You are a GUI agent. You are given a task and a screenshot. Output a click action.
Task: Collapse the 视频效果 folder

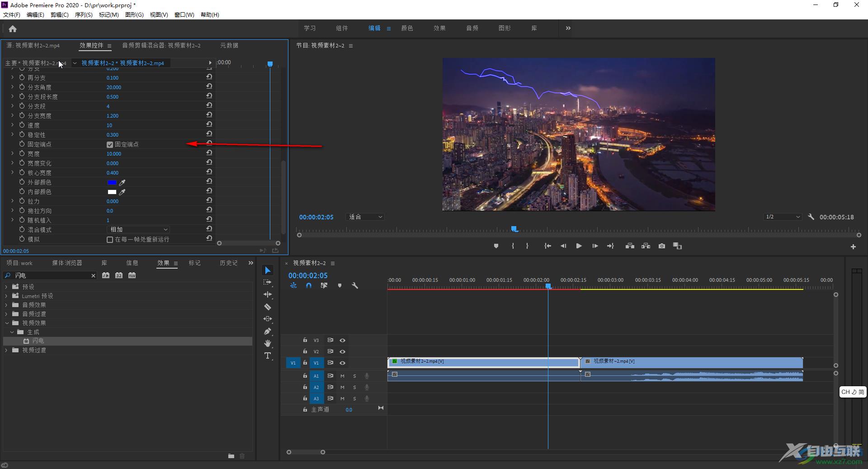[6, 323]
